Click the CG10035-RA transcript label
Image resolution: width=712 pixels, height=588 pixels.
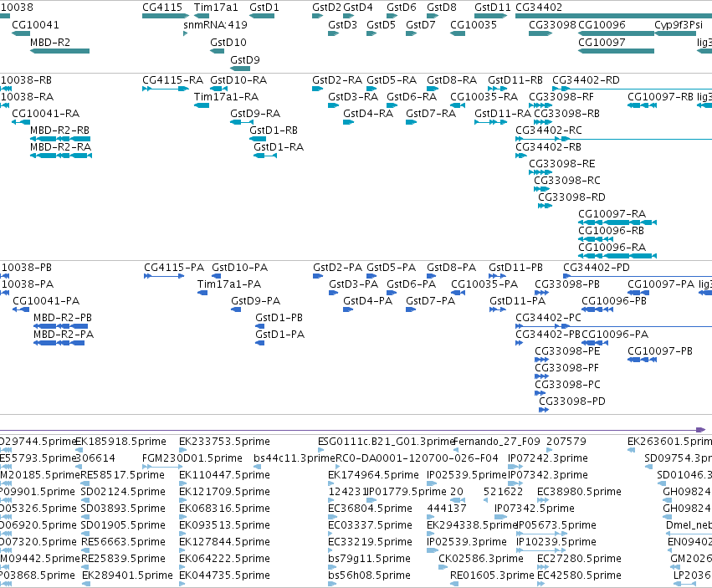point(484,97)
